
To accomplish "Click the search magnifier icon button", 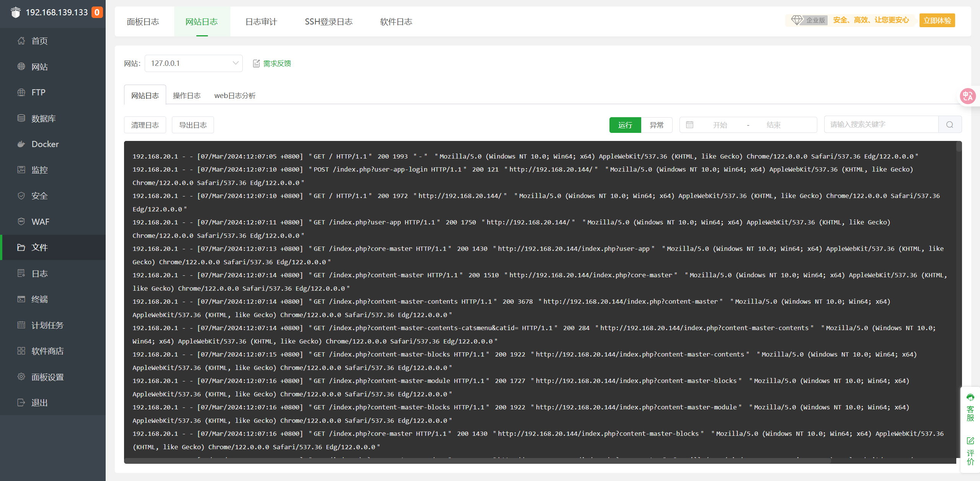I will tap(950, 125).
